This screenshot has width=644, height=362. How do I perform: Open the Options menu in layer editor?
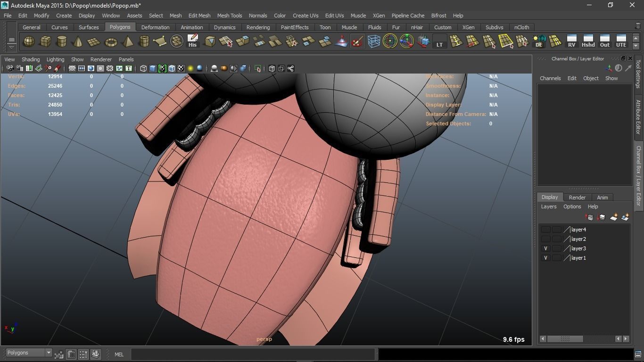572,206
